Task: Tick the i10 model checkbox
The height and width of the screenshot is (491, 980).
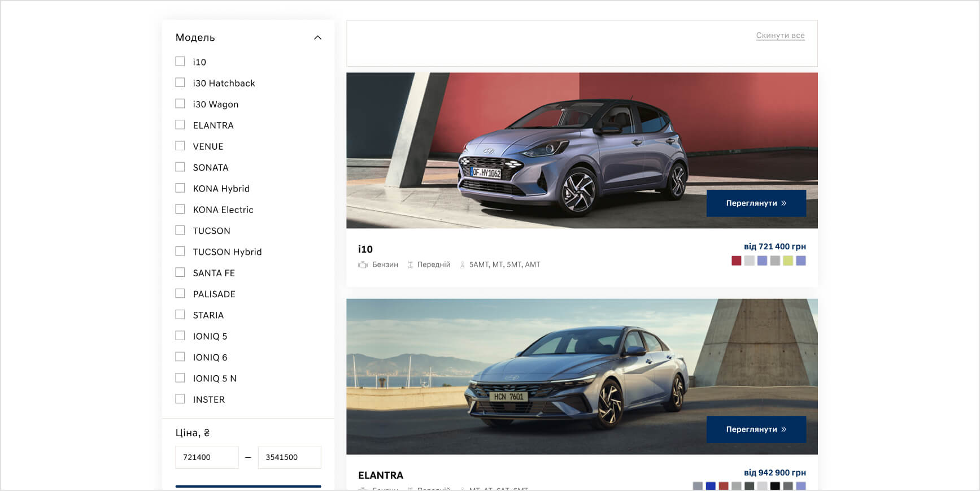Action: 180,62
